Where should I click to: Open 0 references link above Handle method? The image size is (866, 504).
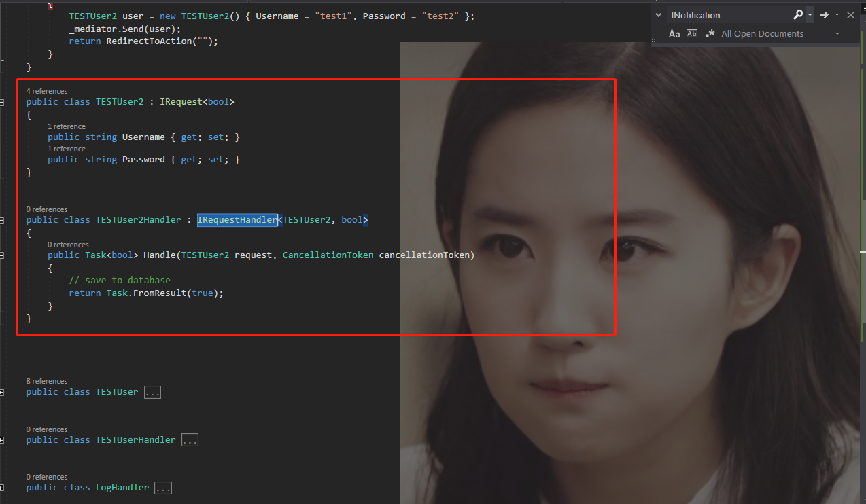[x=68, y=245]
